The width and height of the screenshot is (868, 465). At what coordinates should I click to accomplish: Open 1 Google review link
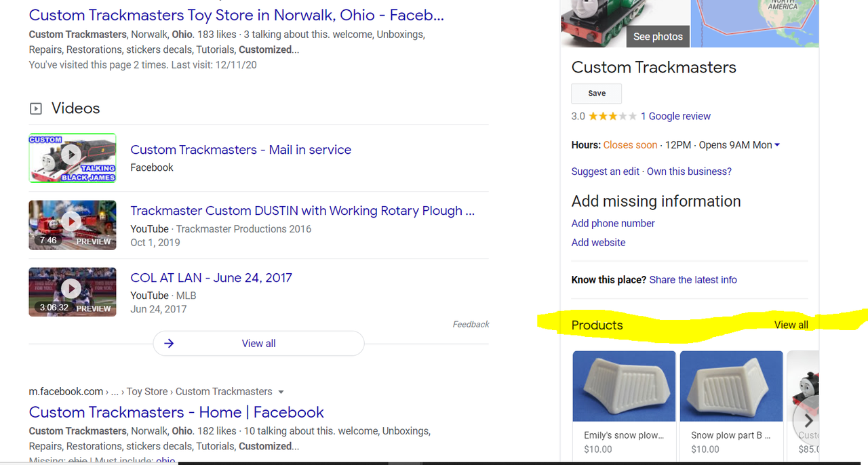pyautogui.click(x=675, y=117)
